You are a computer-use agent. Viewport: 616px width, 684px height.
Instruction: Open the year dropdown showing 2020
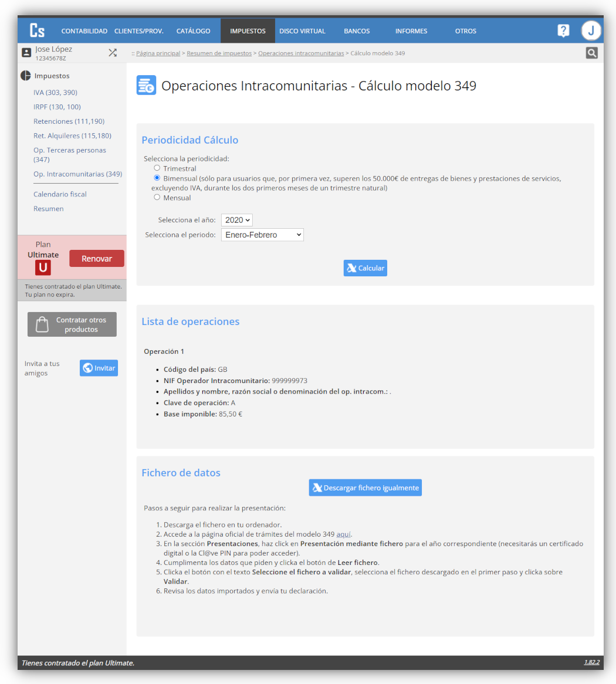[x=237, y=220]
